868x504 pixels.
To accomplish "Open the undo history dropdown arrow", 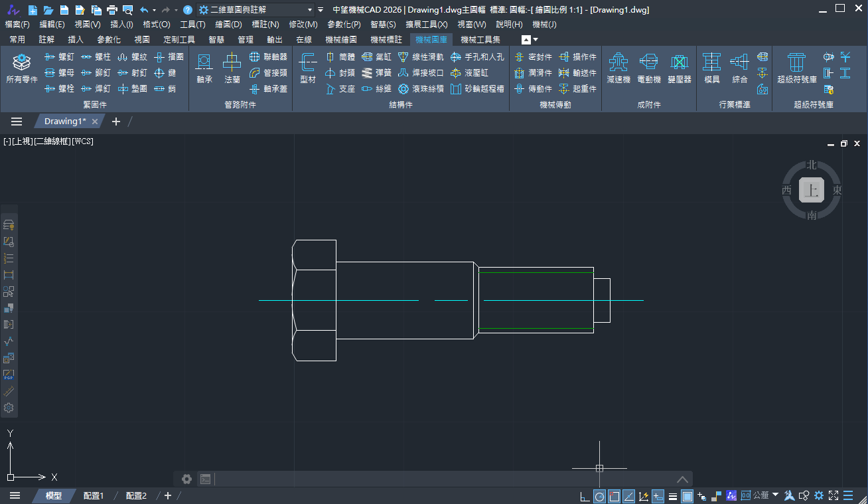I will pyautogui.click(x=154, y=10).
